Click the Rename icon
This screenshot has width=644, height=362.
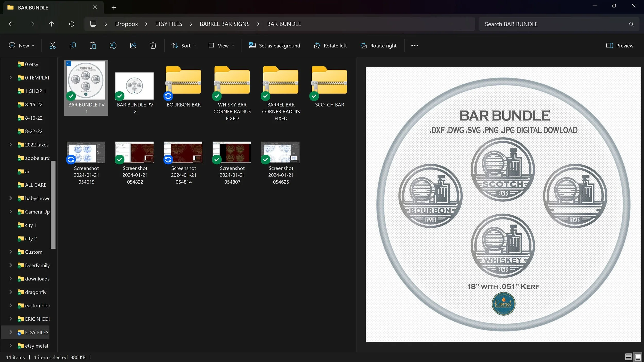(113, 46)
